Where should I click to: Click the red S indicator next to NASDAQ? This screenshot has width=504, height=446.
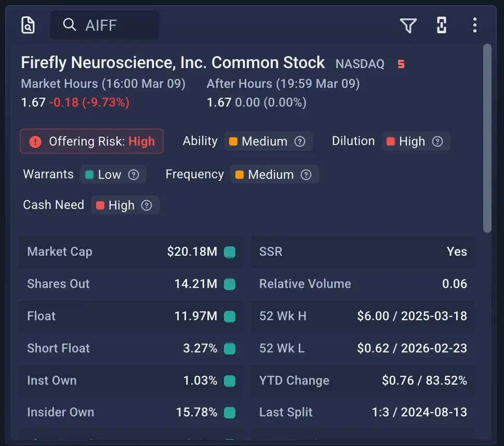coord(401,63)
